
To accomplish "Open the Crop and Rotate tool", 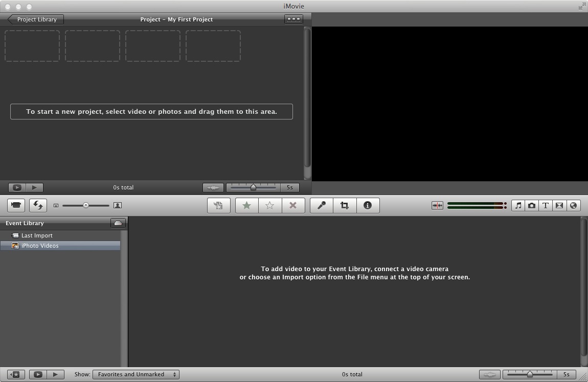I will 345,205.
